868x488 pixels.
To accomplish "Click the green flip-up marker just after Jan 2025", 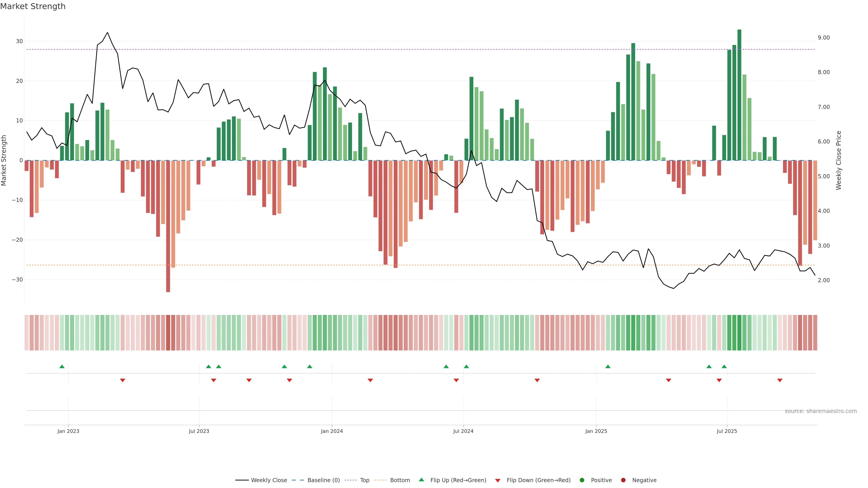I will click(608, 366).
